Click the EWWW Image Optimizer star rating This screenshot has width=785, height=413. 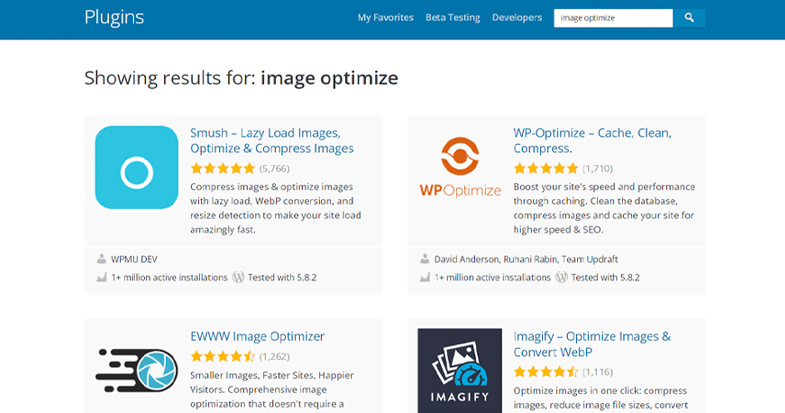(223, 356)
